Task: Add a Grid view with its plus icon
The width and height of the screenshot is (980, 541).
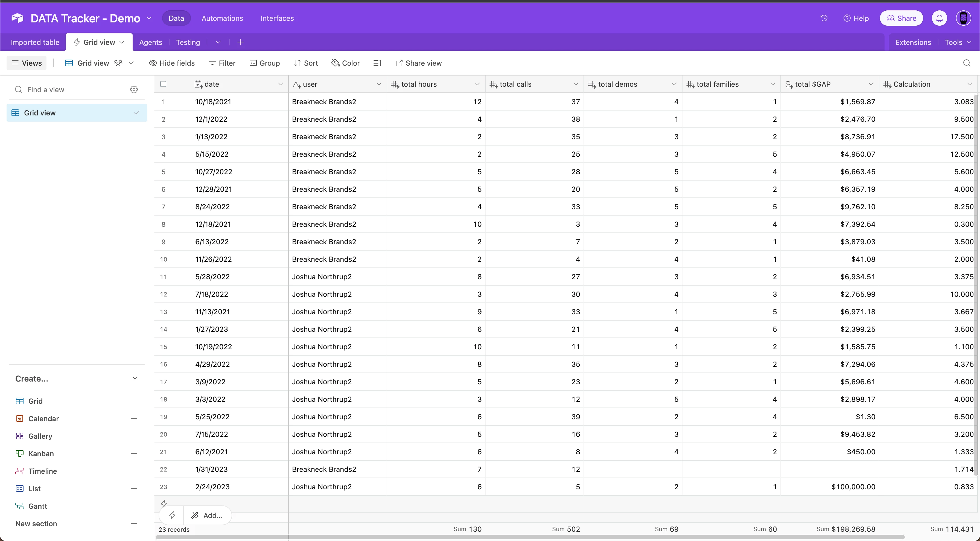Action: point(134,401)
